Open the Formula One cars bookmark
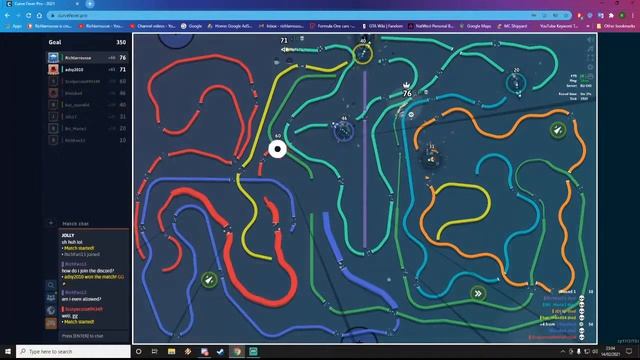 tap(333, 26)
